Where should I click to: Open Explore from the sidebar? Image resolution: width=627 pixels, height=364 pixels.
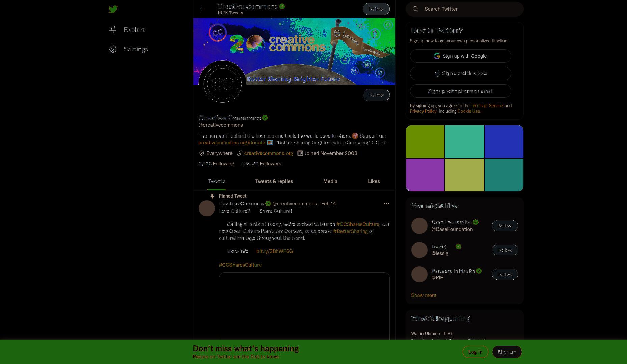pyautogui.click(x=128, y=29)
